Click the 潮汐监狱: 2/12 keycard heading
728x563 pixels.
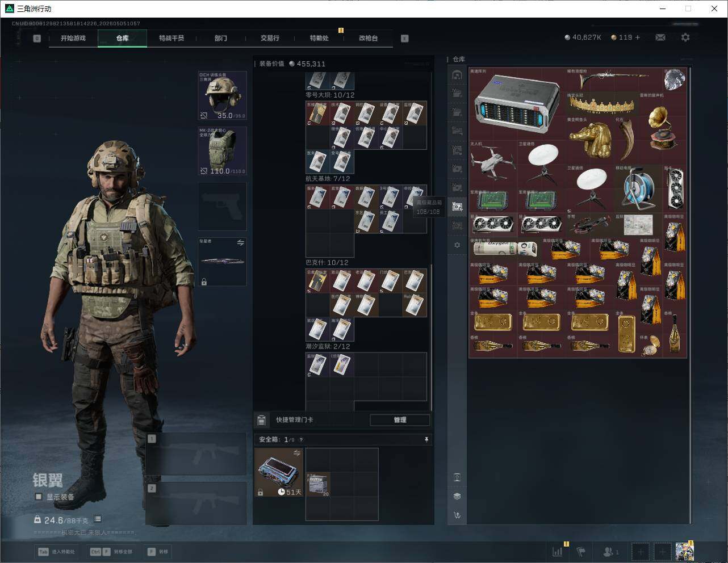(328, 346)
